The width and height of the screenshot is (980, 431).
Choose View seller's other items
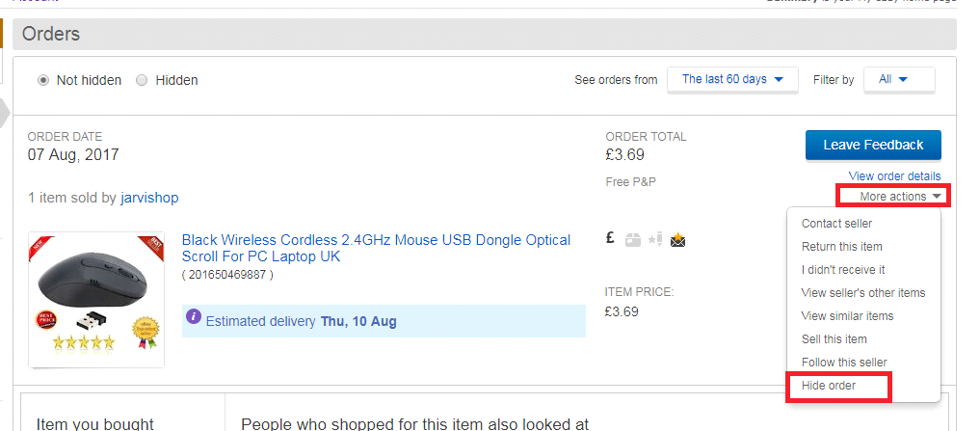[862, 293]
